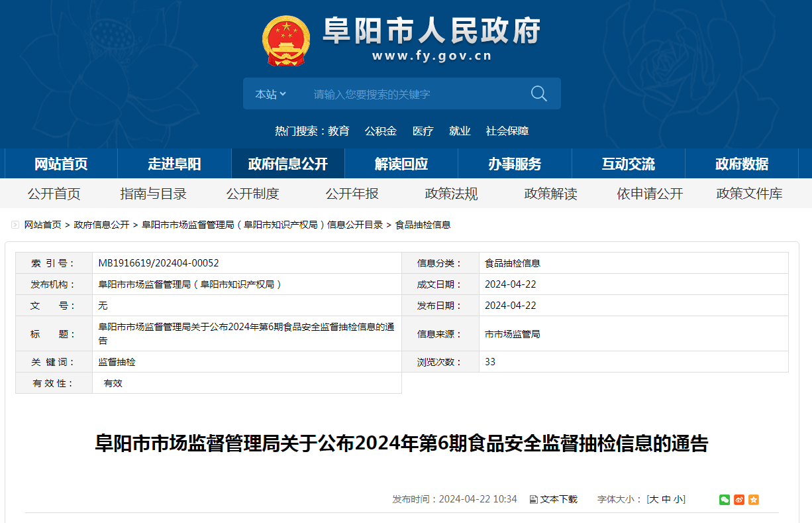Select 政策文件库 in the sub navigation
This screenshot has height=523, width=812.
tap(749, 194)
